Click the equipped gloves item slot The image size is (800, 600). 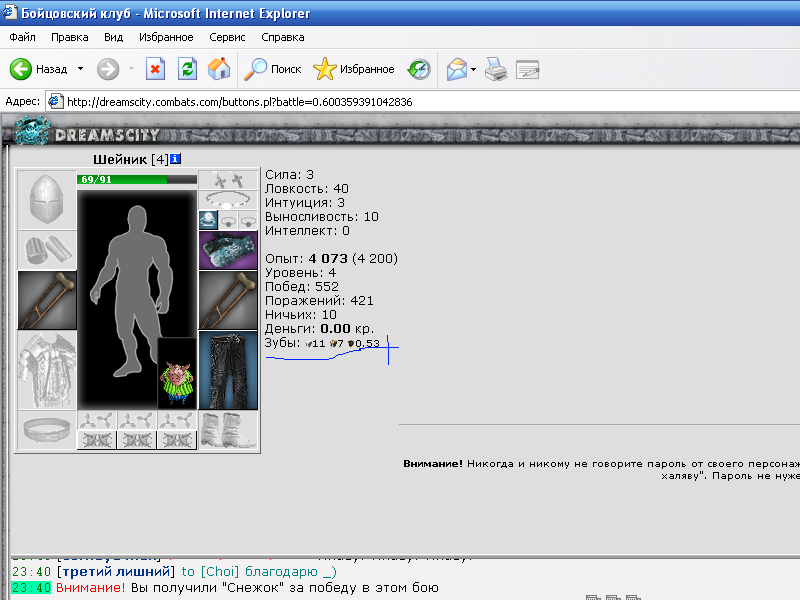[x=228, y=250]
